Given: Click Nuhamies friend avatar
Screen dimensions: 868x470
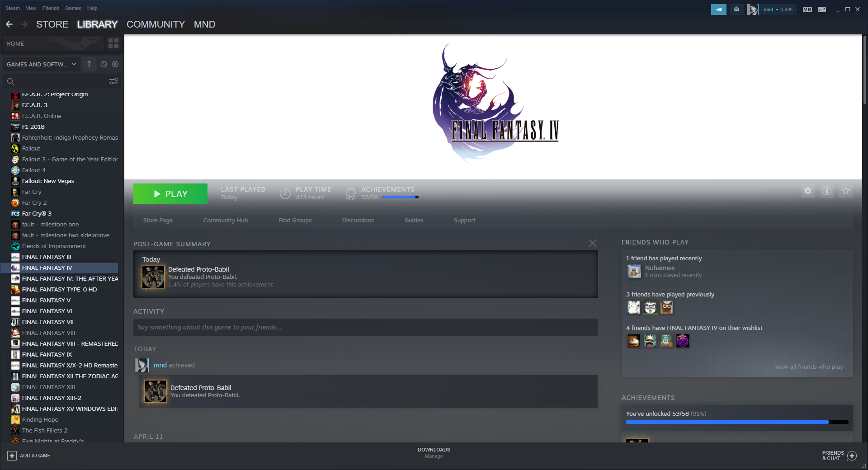Looking at the screenshot, I should (634, 271).
